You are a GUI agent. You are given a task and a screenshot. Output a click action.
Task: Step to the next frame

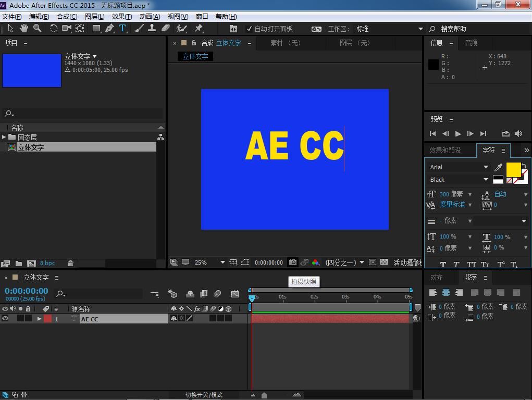470,134
